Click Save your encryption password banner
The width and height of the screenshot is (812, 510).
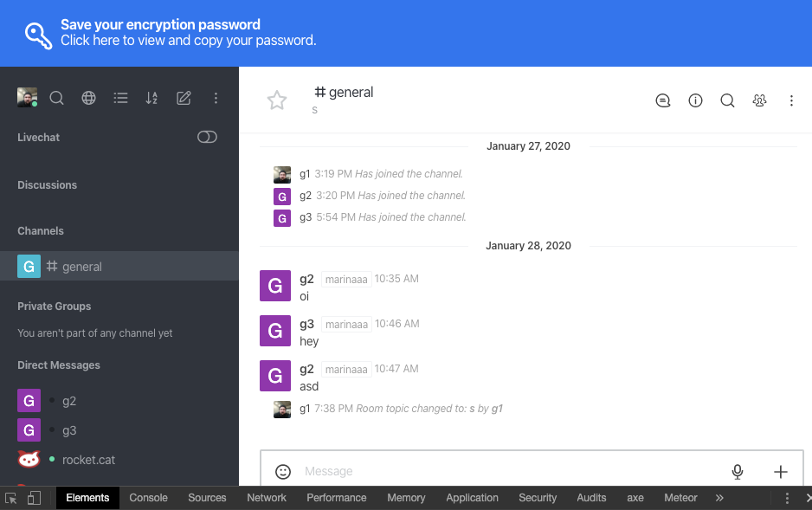click(406, 33)
